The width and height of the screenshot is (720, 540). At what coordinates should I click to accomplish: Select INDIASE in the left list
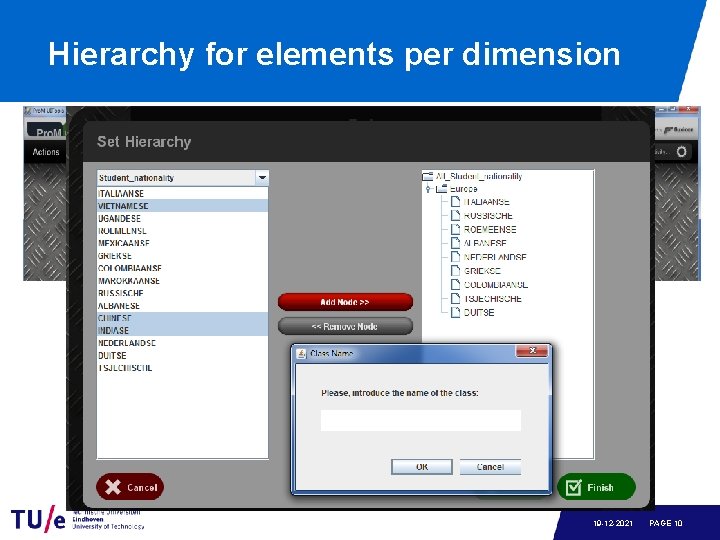coord(182,331)
